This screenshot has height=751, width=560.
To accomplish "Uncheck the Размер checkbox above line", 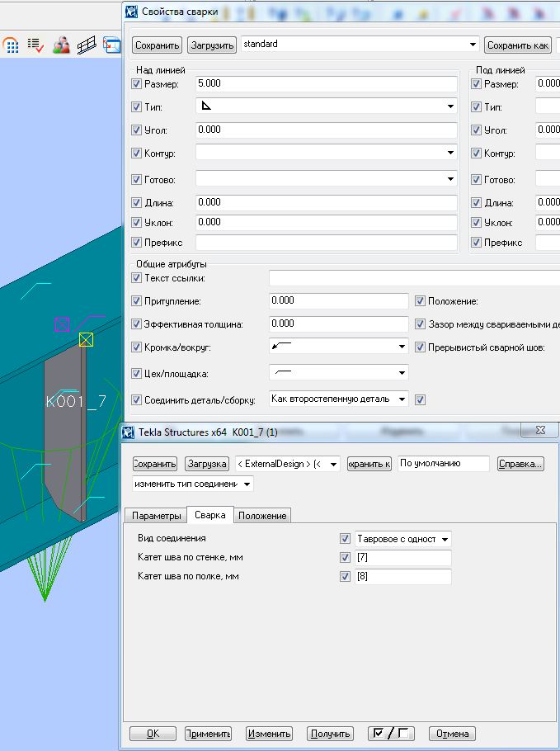I will (x=137, y=84).
